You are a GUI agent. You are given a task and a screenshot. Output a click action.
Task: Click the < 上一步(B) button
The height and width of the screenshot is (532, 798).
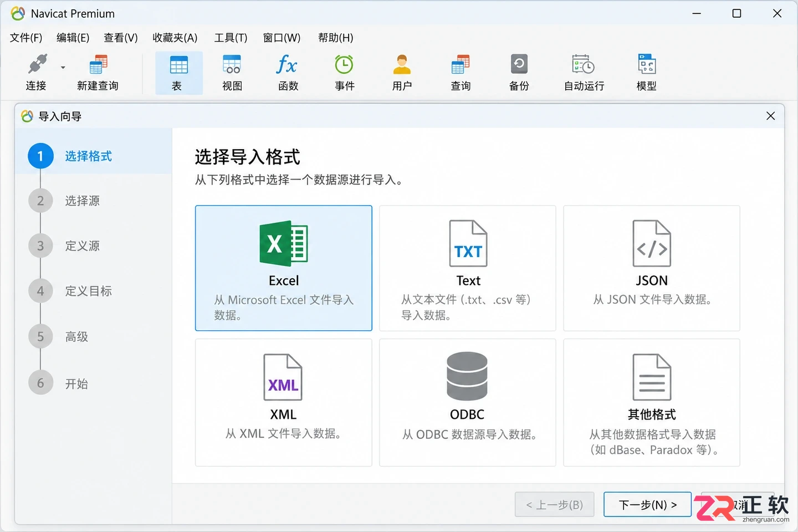tap(555, 504)
